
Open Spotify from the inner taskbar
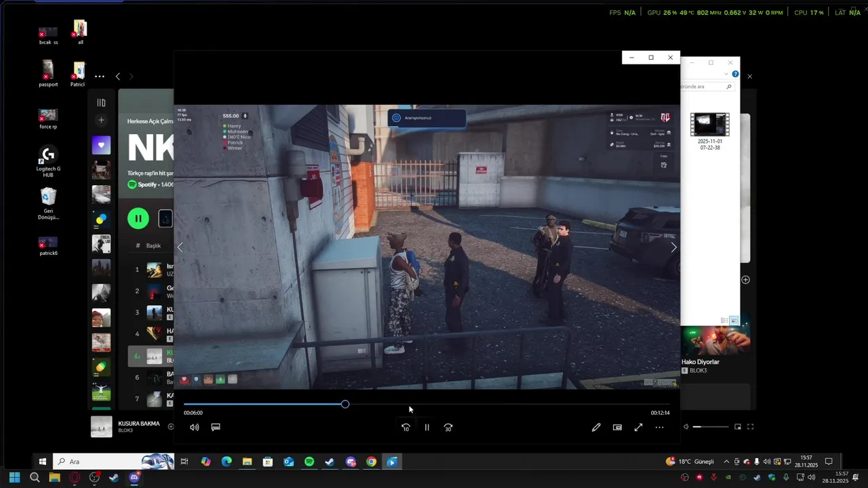(309, 462)
